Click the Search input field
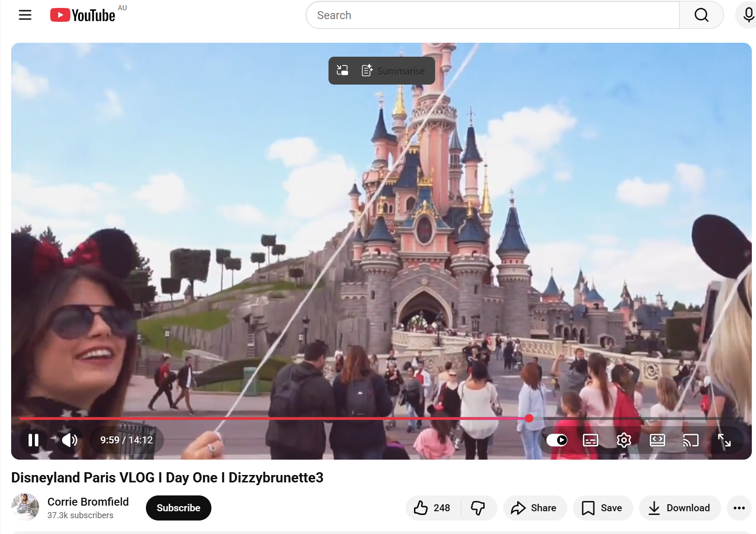 coord(493,15)
